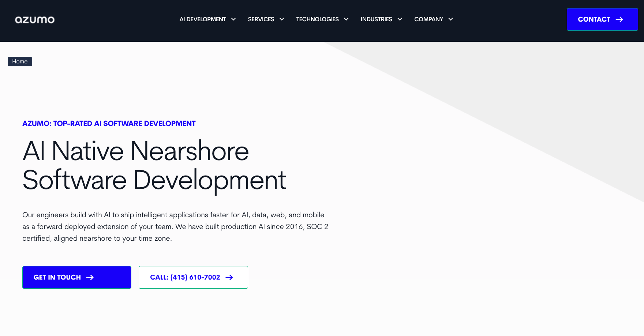Click the arrow icon on Contact button
This screenshot has width=644, height=336.
click(x=619, y=19)
